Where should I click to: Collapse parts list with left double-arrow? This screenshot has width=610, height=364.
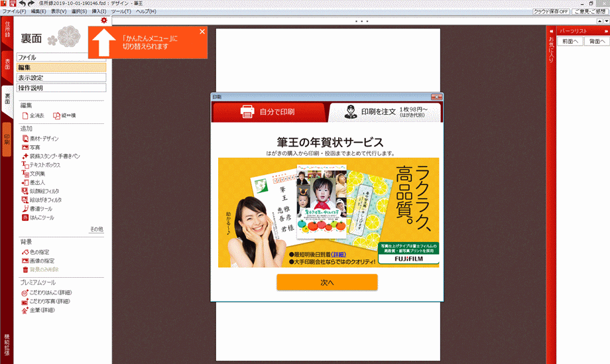(x=551, y=30)
